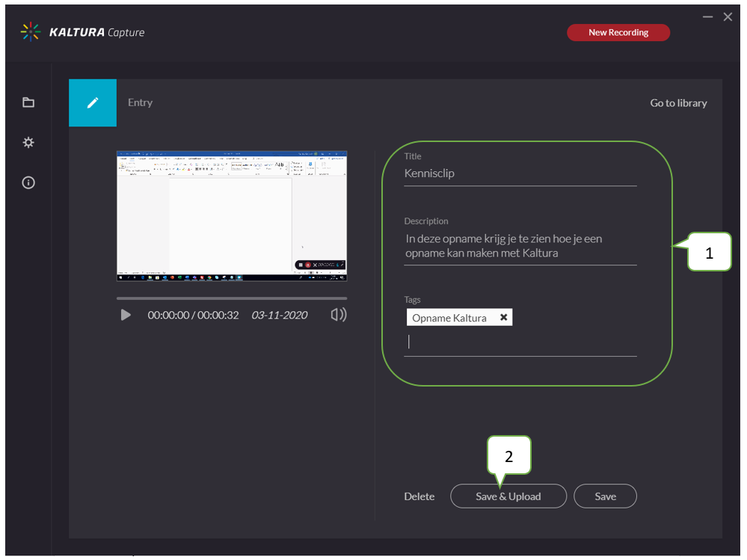Start a New Recording

tap(618, 32)
